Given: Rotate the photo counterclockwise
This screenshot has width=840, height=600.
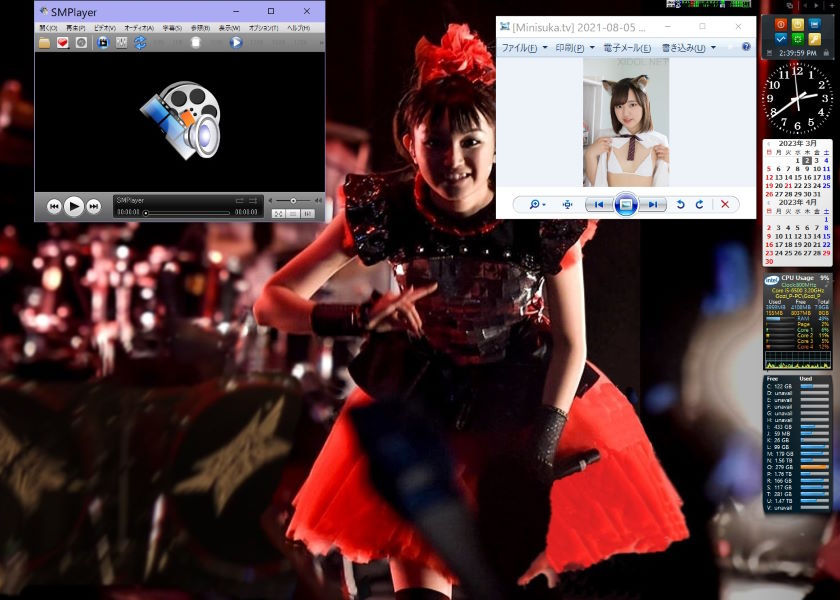Looking at the screenshot, I should click(680, 204).
